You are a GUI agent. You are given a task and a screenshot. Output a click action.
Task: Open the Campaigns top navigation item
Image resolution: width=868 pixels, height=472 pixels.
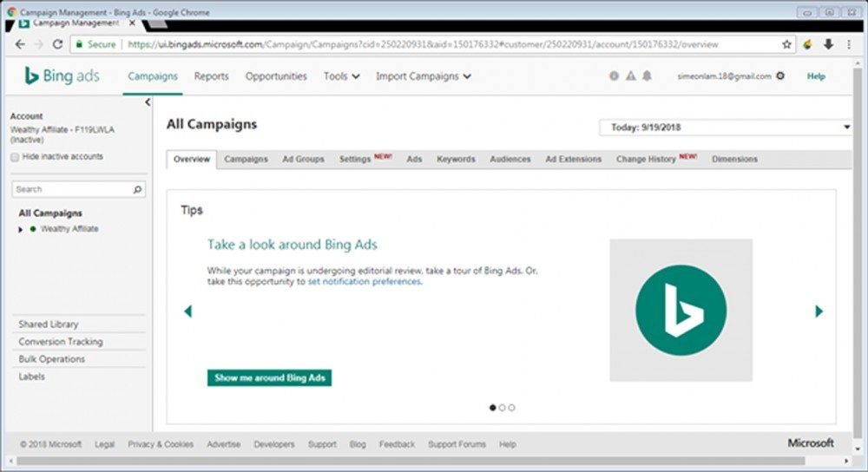153,76
